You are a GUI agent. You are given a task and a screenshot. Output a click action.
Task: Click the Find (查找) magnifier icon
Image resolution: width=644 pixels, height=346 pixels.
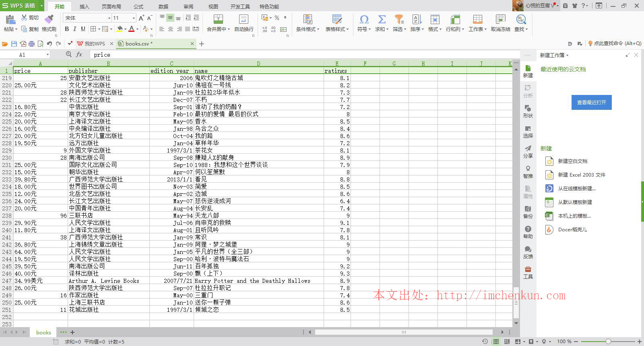[521, 19]
